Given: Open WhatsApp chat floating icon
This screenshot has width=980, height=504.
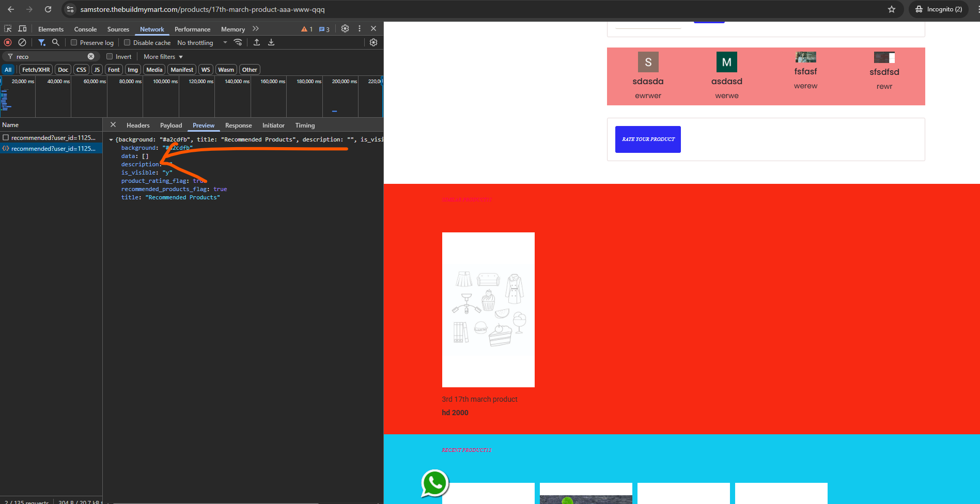Looking at the screenshot, I should pyautogui.click(x=435, y=483).
